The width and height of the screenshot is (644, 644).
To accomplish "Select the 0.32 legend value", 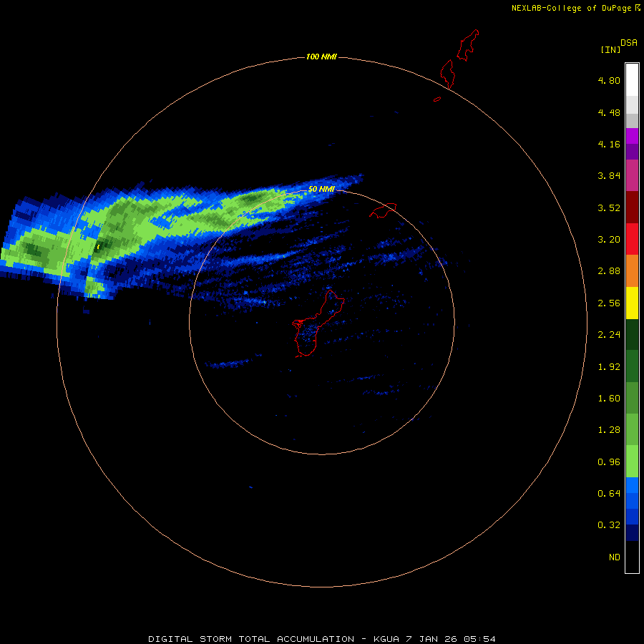I will coord(609,525).
